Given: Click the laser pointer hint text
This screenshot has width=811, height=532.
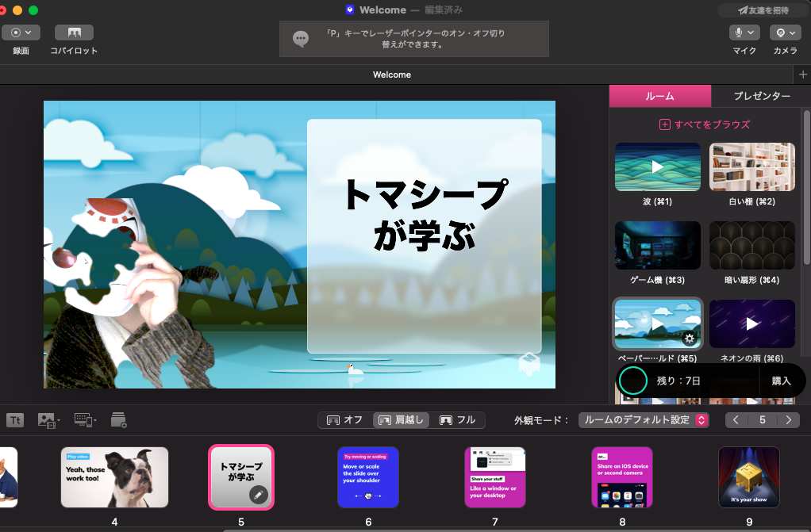Looking at the screenshot, I should [415, 39].
